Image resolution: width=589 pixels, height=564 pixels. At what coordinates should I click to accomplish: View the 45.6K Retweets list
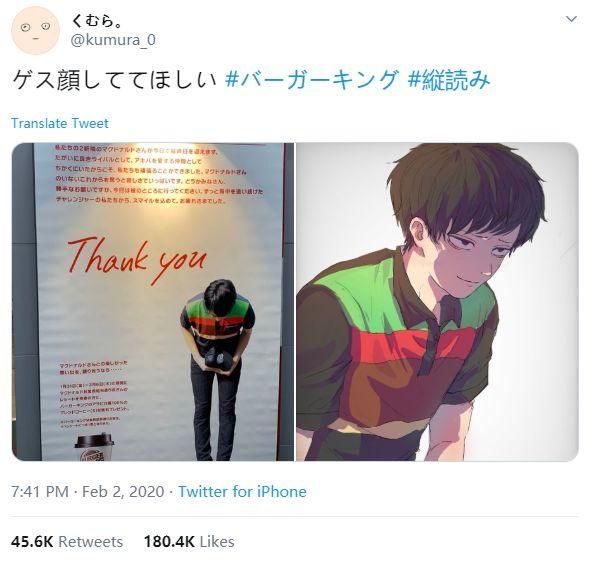pos(67,541)
